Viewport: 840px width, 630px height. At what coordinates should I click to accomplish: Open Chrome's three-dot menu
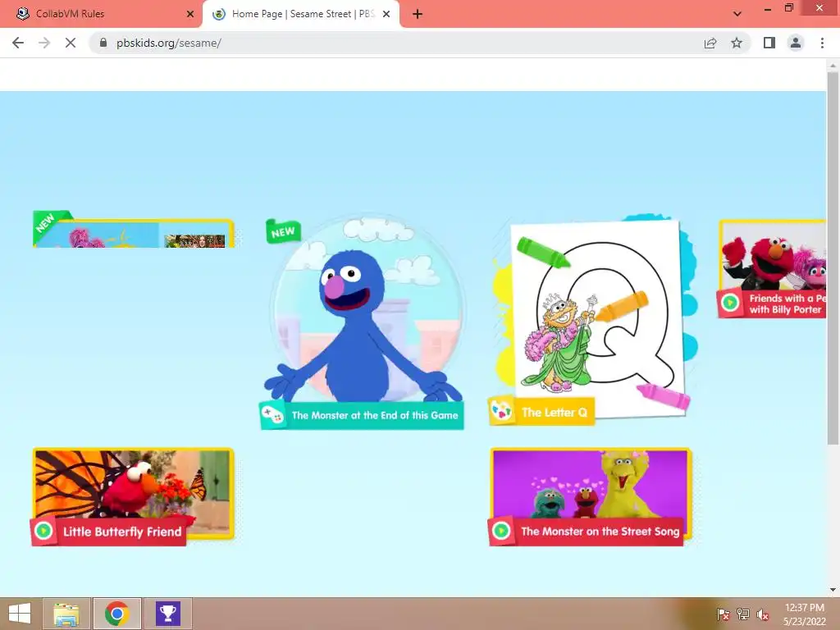point(822,43)
